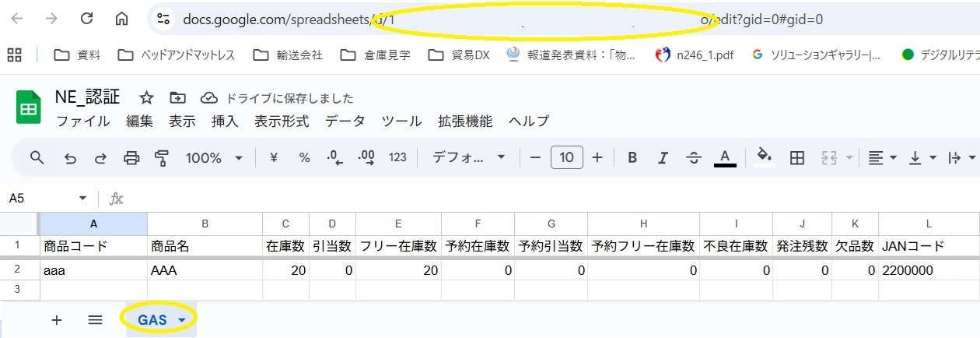
Task: Reload the spreadsheet page
Action: [86, 19]
